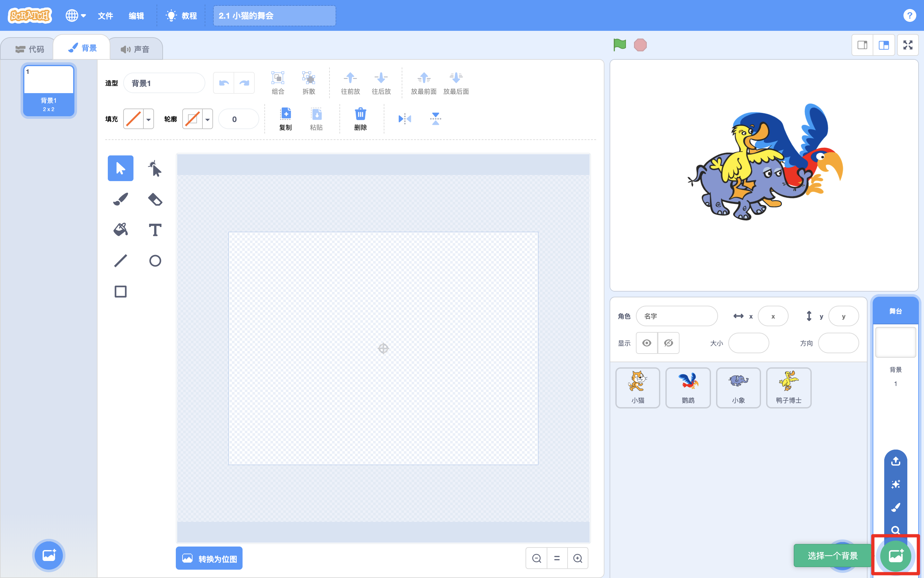Hide sprite with crossed-eye icon
This screenshot has width=924, height=578.
pos(669,343)
